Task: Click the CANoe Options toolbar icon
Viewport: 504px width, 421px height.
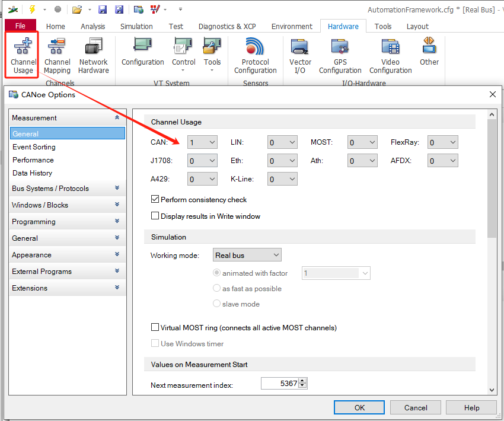Action: click(x=139, y=9)
